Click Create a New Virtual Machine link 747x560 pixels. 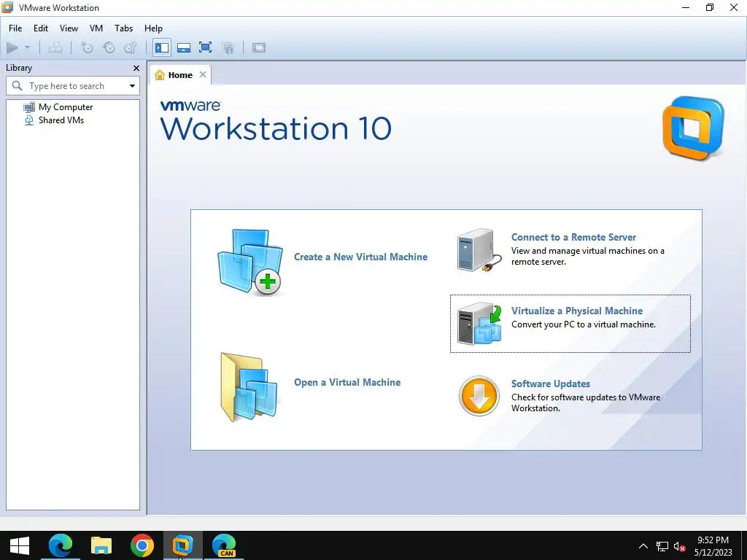pyautogui.click(x=360, y=257)
